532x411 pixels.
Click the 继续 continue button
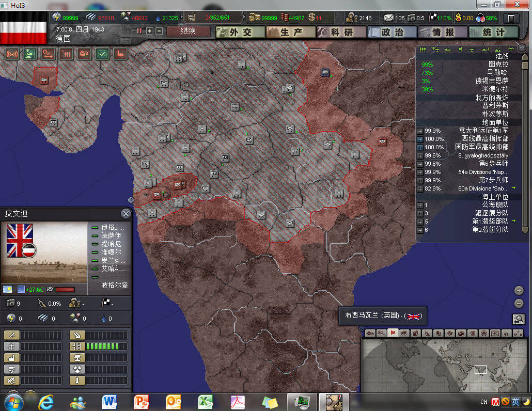click(189, 31)
